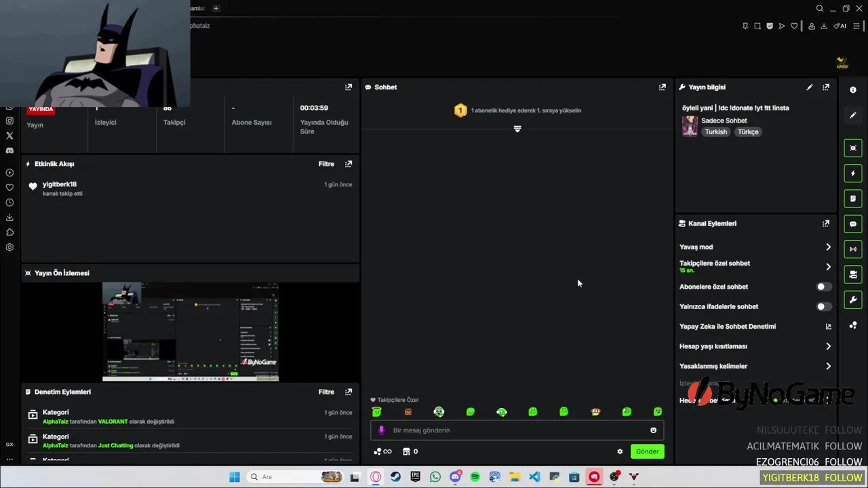The image size is (868, 488).
Task: Click the browser search magnifier icon
Action: tap(820, 8)
